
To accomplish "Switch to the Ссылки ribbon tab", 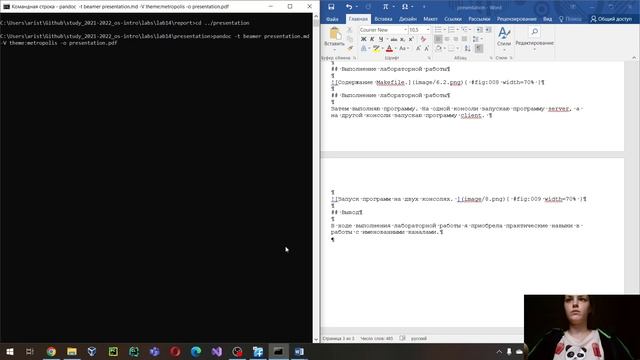I will 453,19.
